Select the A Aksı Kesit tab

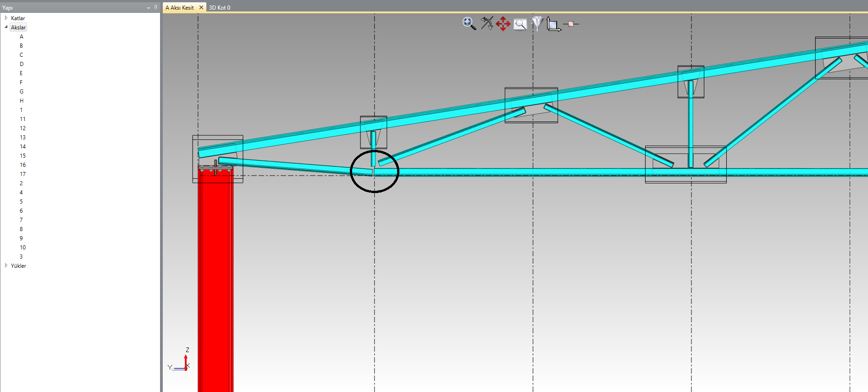[x=180, y=7]
